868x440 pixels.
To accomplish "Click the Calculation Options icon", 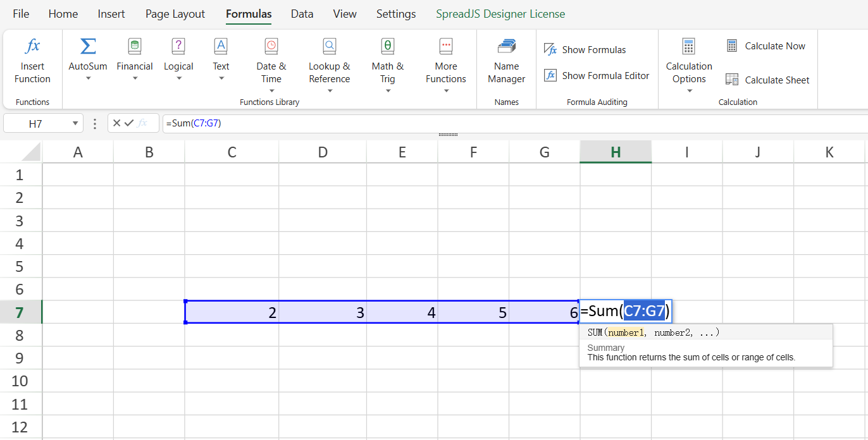I will tap(689, 46).
